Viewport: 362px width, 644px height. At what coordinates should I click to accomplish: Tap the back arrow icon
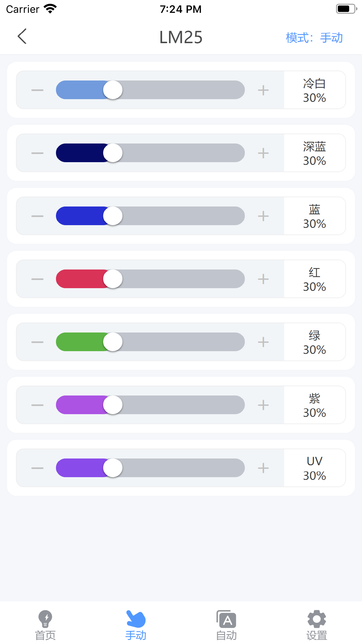[22, 36]
